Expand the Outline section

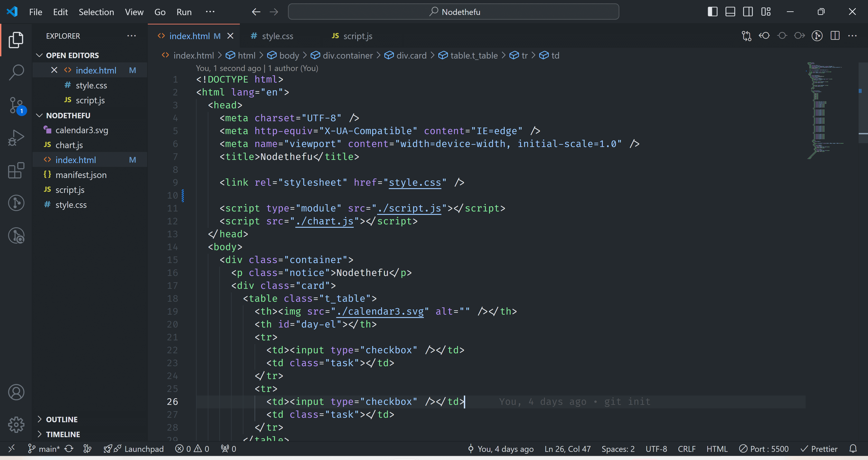tap(90, 419)
